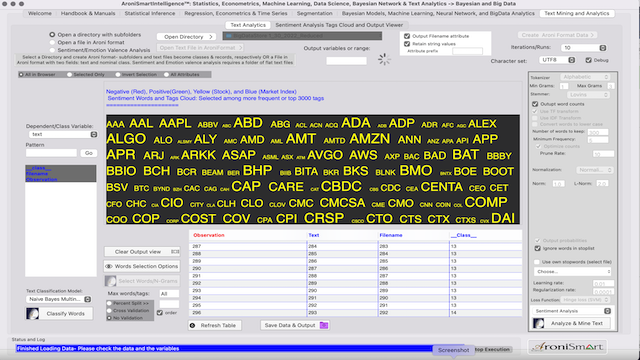Open Sentiment Analysis Tags Cloud and Output Viewer tab
The width and height of the screenshot is (640, 360).
pos(339,25)
